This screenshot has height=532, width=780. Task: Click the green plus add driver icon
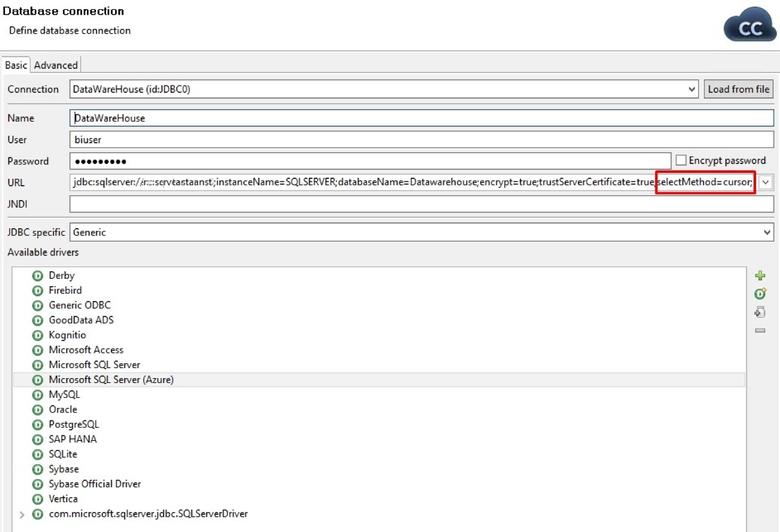[760, 276]
